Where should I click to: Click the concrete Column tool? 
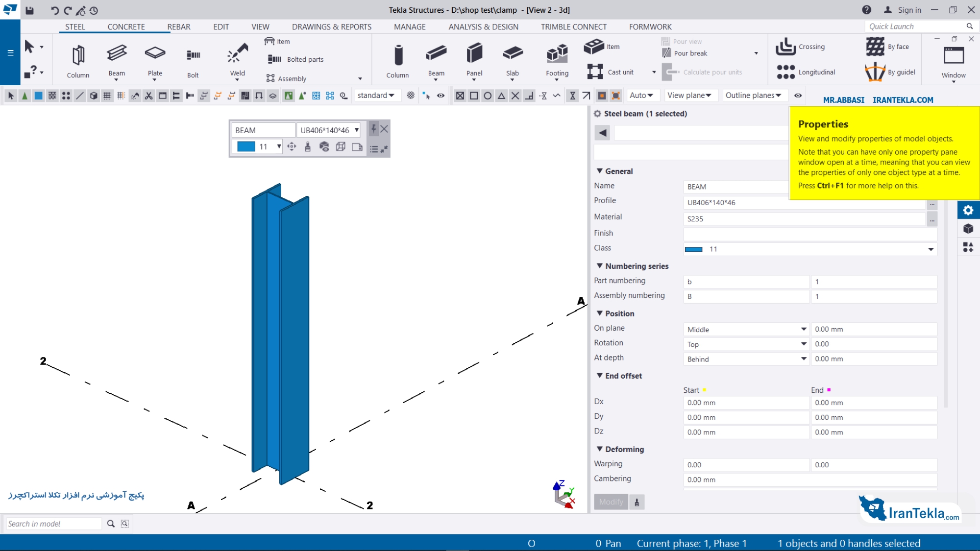[398, 61]
